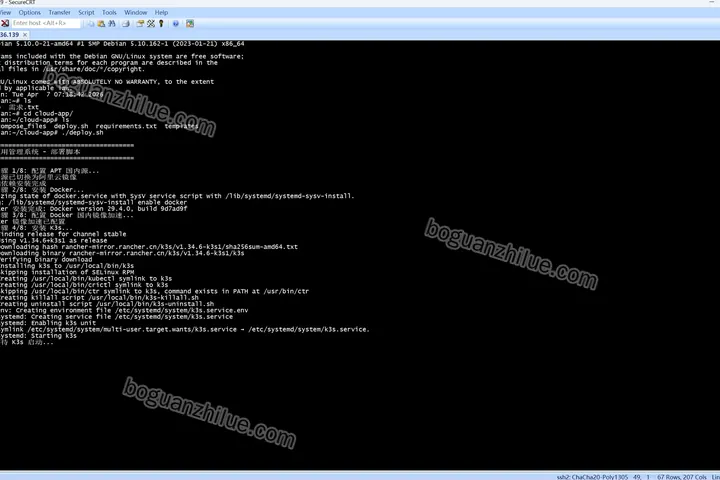This screenshot has width=720, height=480.
Task: Click the Copy toolbar icon
Action: (x=91, y=23)
